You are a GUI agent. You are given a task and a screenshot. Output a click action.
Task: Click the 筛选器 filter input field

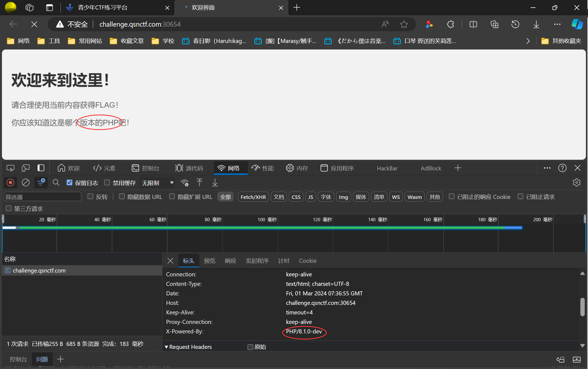pyautogui.click(x=42, y=197)
